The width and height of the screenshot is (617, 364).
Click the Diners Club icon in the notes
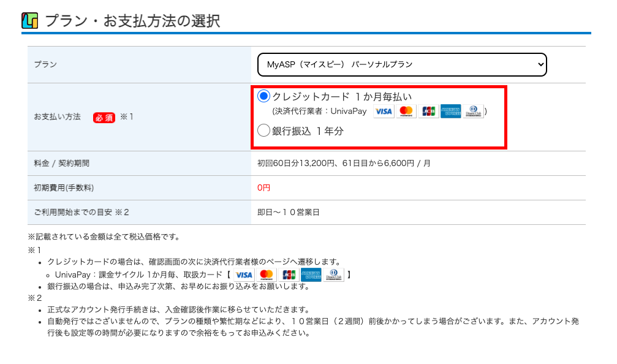[x=333, y=275]
